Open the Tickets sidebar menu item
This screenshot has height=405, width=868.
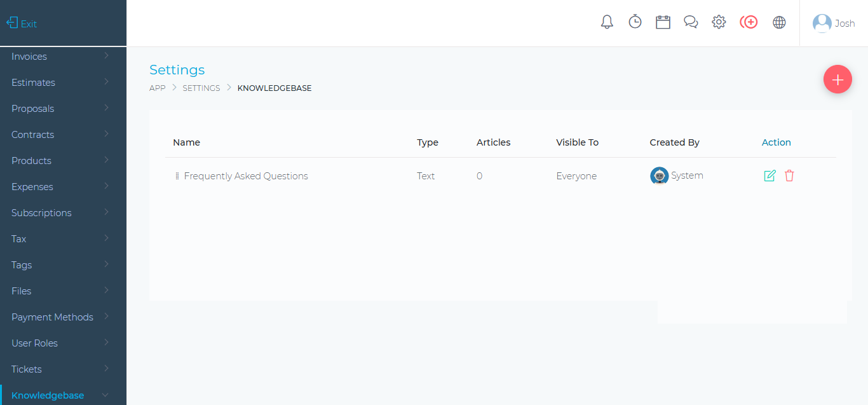(x=60, y=369)
